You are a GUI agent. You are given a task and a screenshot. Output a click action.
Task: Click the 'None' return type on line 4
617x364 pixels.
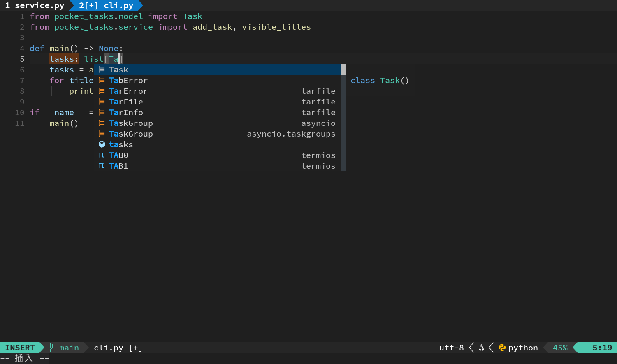[x=109, y=49]
